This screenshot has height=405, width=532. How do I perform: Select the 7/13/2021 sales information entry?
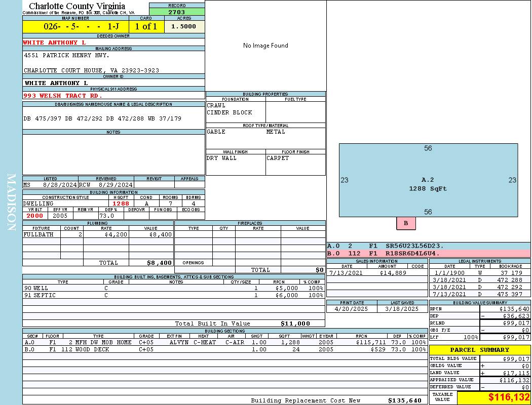(x=376, y=273)
